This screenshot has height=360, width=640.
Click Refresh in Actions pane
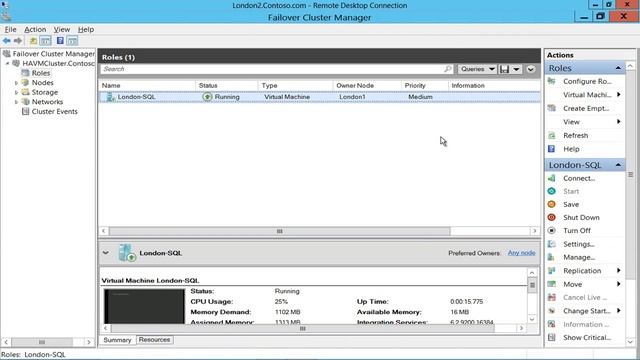[x=576, y=135]
